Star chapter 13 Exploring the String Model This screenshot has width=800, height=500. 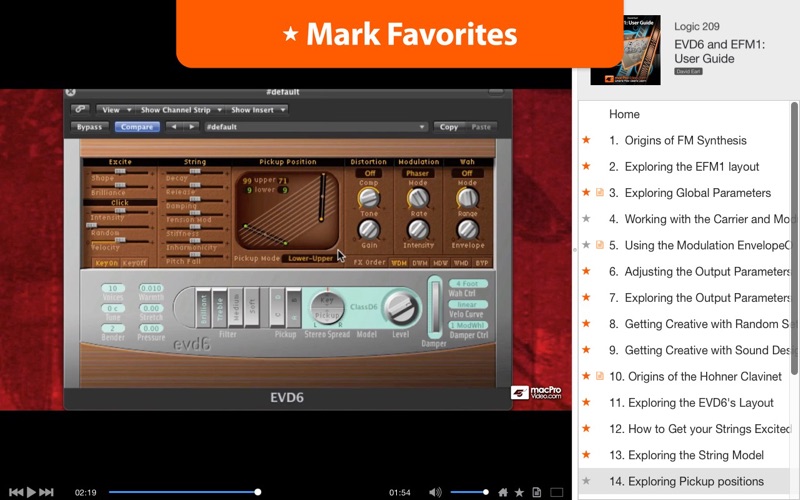click(x=587, y=455)
